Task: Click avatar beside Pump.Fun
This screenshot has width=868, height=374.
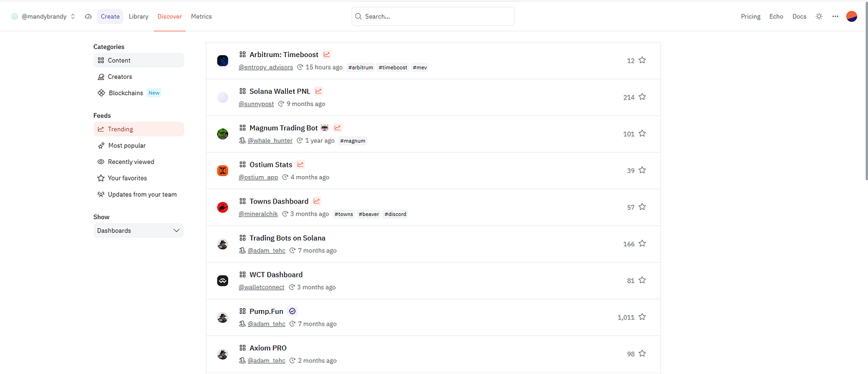Action: pos(223,317)
